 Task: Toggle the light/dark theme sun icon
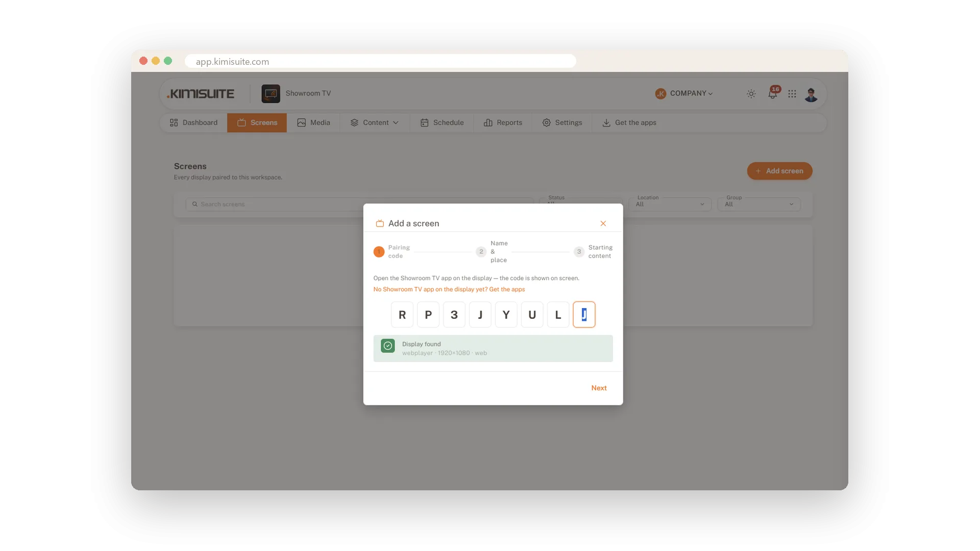point(751,94)
